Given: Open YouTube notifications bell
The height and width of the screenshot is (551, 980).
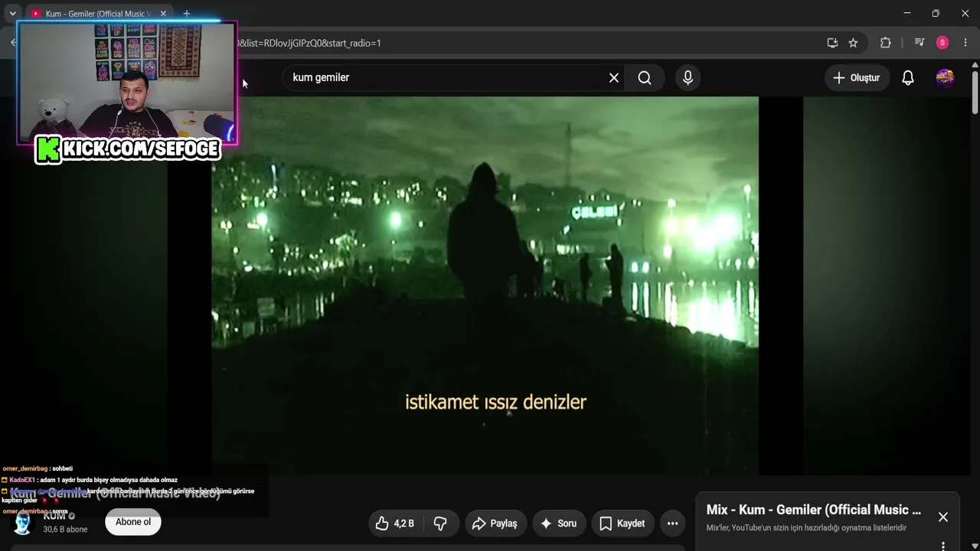Looking at the screenshot, I should (908, 77).
